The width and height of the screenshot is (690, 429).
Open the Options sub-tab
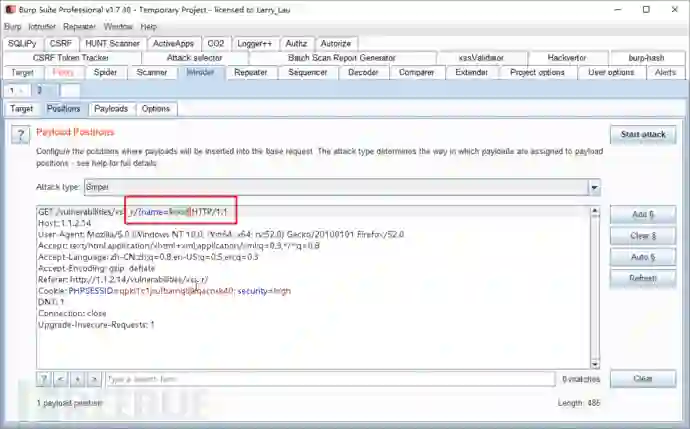(156, 109)
